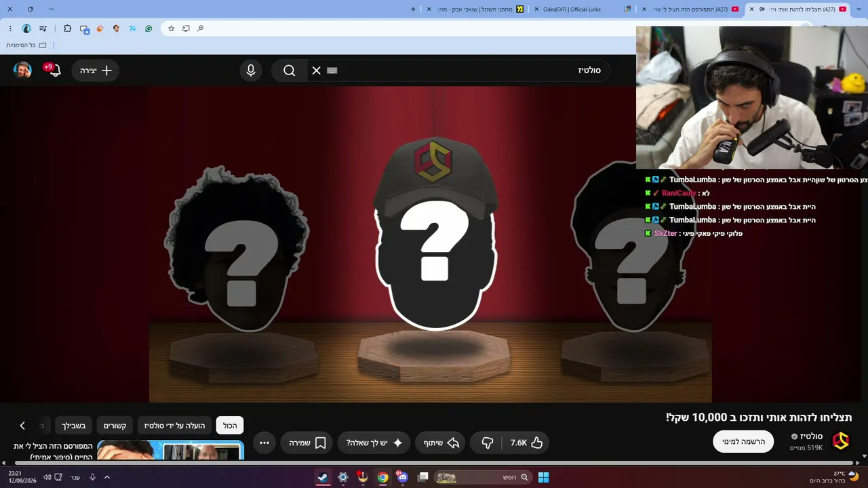The height and width of the screenshot is (488, 868).
Task: Click the horizontal page scrollbar
Action: click(x=434, y=463)
